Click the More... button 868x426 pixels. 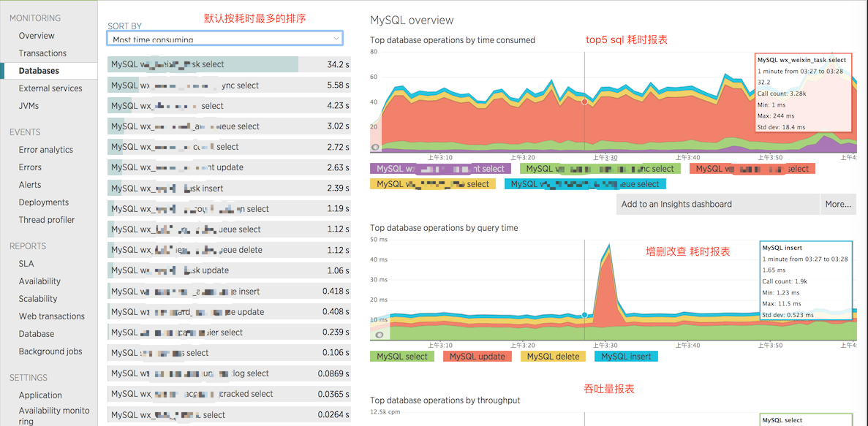pos(838,204)
